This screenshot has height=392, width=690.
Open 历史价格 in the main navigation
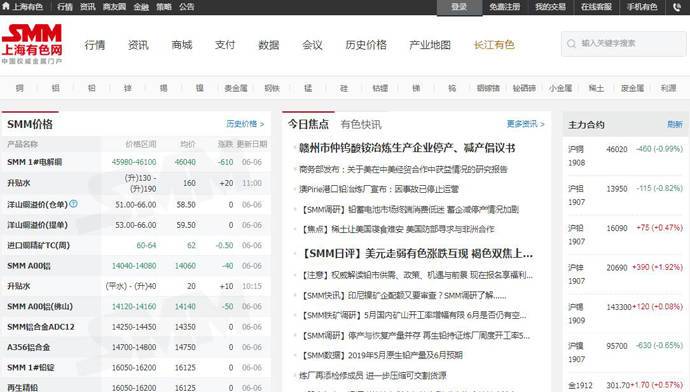click(x=366, y=45)
